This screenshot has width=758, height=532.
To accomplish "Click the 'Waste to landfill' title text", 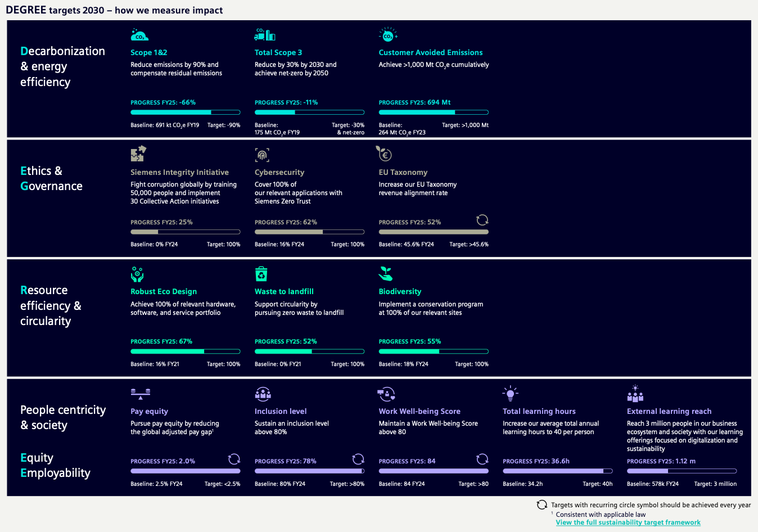I will (x=284, y=291).
